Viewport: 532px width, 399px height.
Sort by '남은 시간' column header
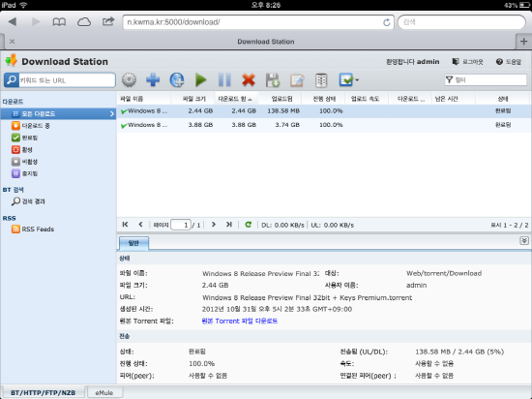point(454,99)
